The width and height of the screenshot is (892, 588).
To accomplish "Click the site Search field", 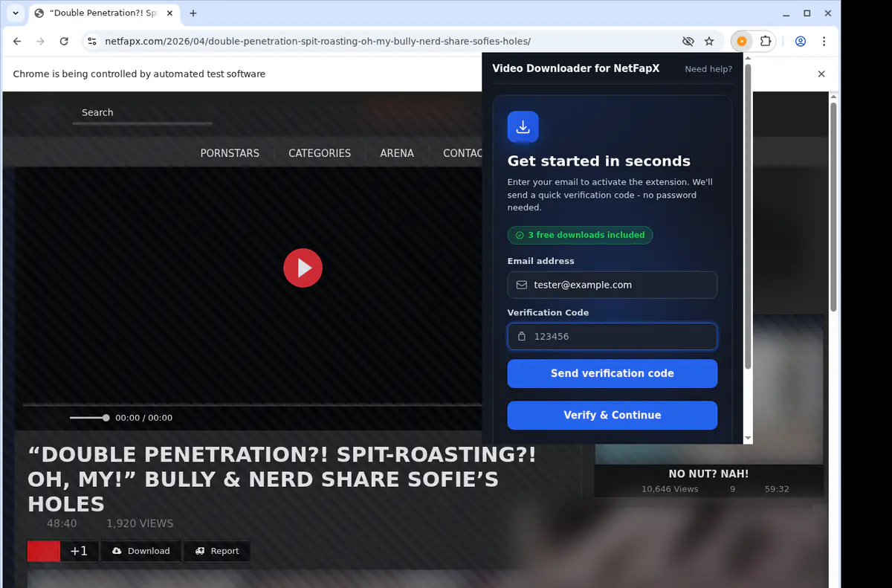I will (x=142, y=113).
